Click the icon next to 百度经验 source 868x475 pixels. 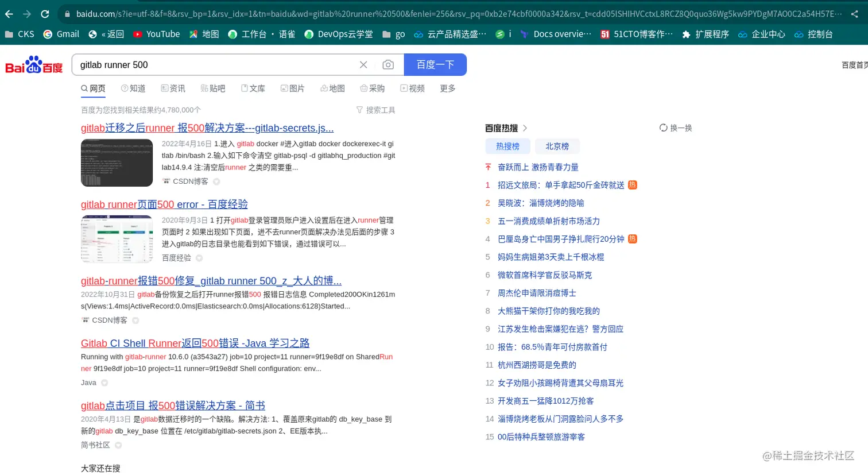tap(199, 258)
